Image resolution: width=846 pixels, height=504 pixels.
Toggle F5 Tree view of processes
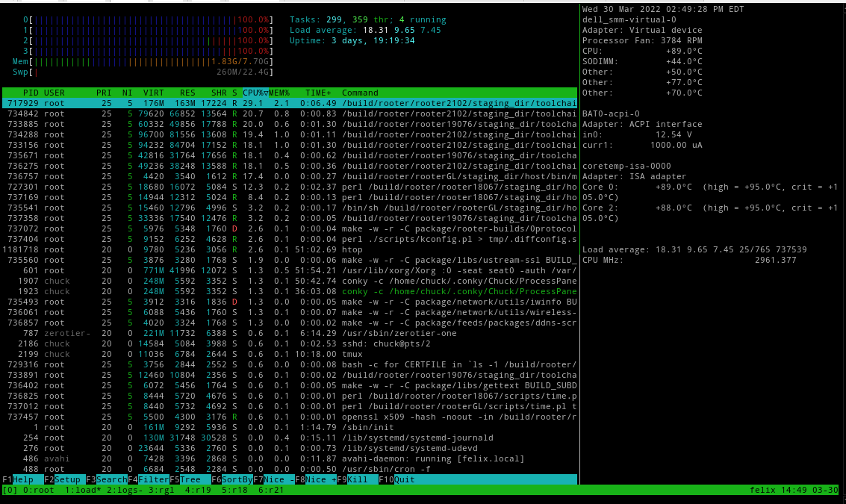[x=191, y=479]
